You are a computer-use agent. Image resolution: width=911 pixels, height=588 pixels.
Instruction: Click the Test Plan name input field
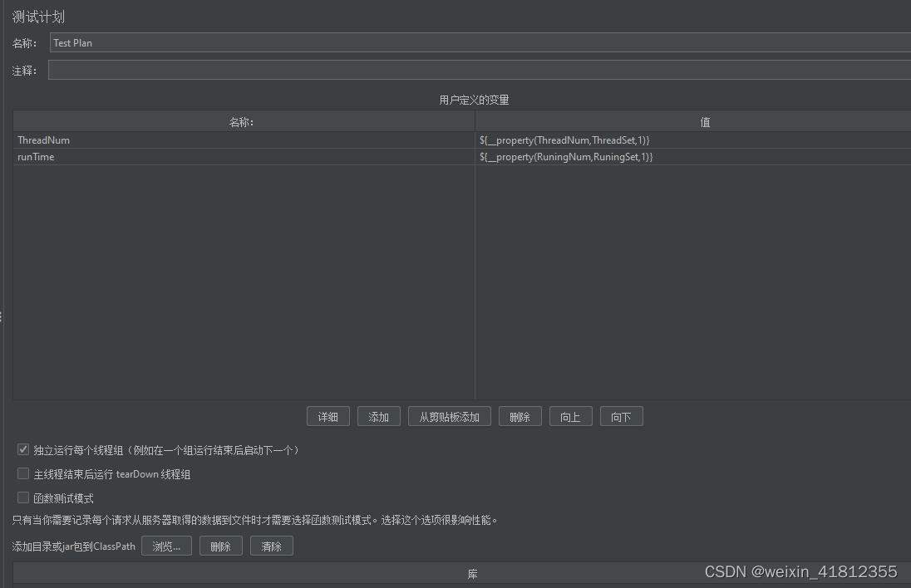[480, 43]
